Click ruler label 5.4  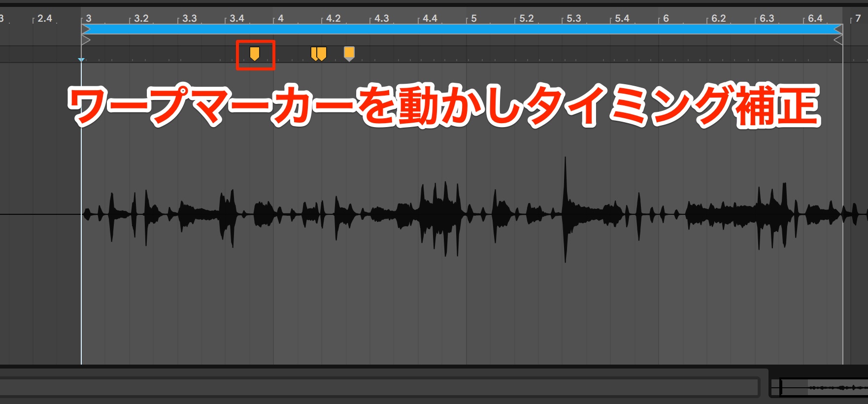[x=622, y=18]
